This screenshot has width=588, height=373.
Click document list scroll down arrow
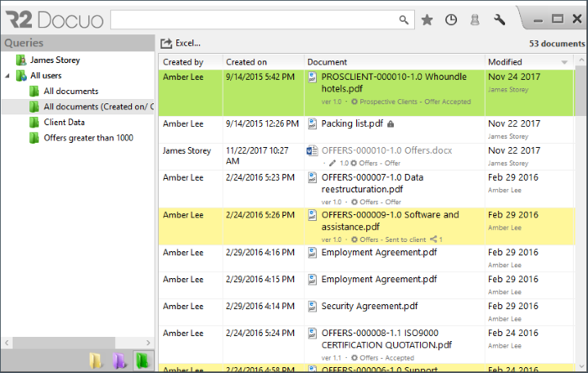click(581, 366)
